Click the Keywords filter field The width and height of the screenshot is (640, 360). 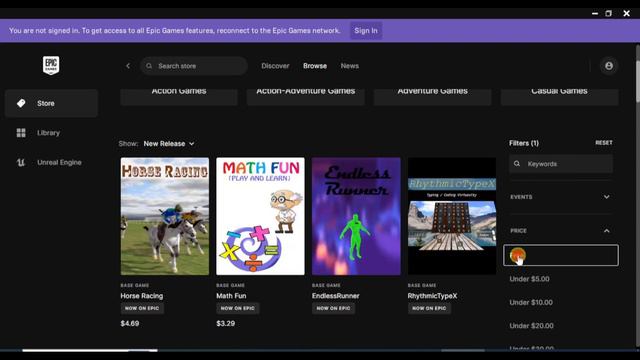[561, 164]
